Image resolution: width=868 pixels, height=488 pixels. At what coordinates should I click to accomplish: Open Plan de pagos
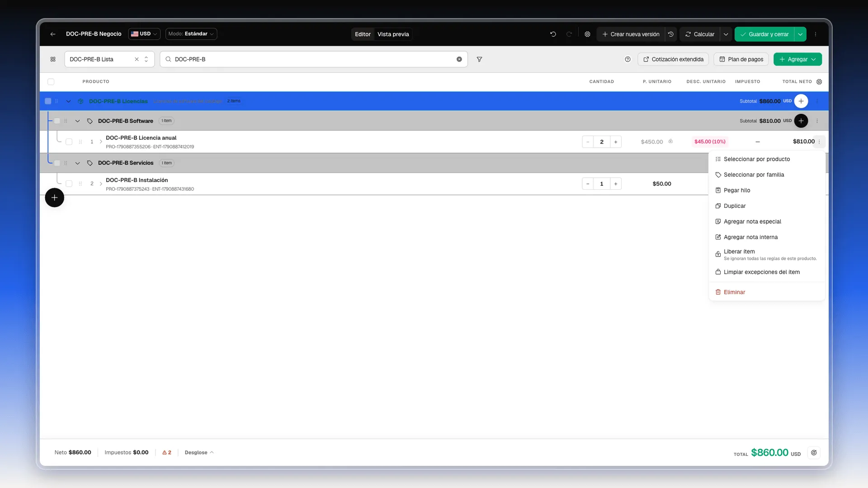click(x=741, y=59)
